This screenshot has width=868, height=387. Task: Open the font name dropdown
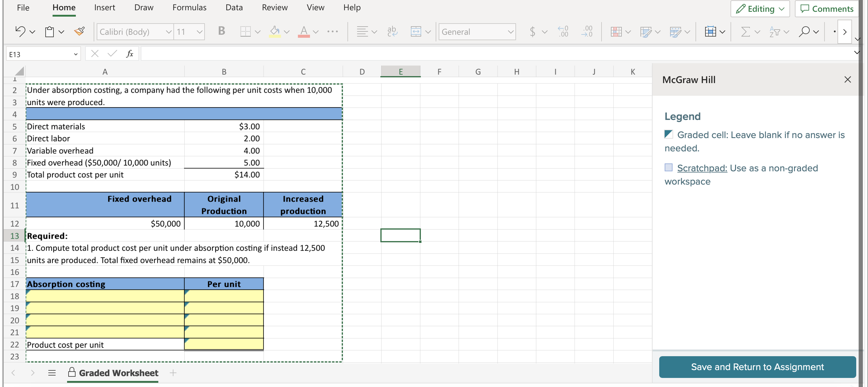coord(169,32)
